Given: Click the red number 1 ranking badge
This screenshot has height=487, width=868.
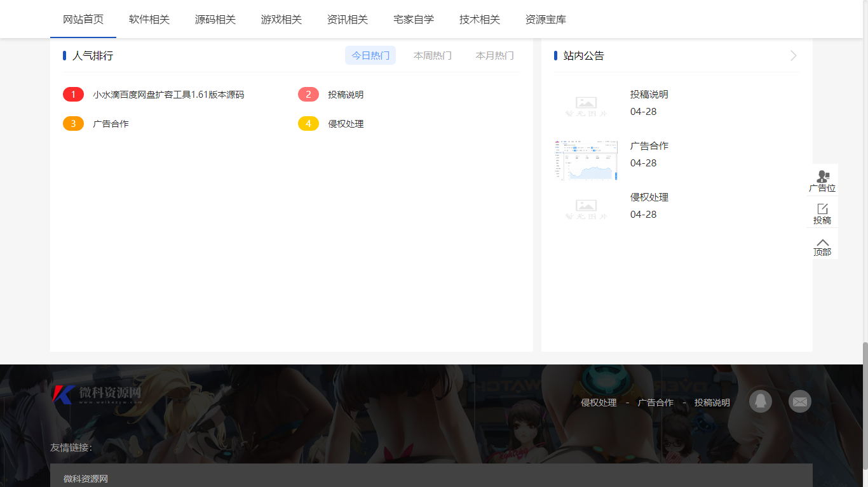Looking at the screenshot, I should coord(73,94).
